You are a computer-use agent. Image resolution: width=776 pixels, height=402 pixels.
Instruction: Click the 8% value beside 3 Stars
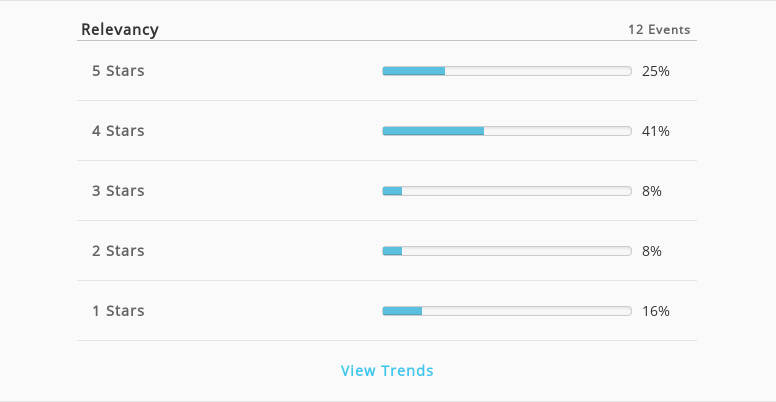652,191
